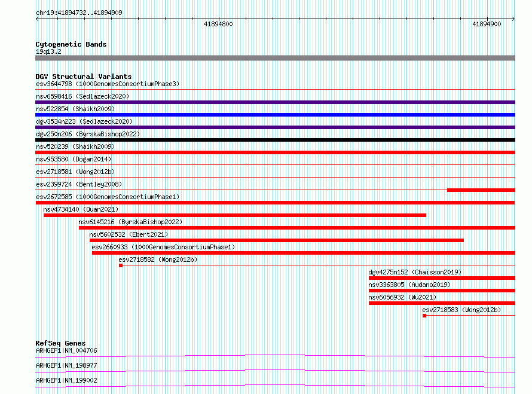Open variant esv2718581 (Wong2012b) label
The image size is (532, 394).
point(75,172)
